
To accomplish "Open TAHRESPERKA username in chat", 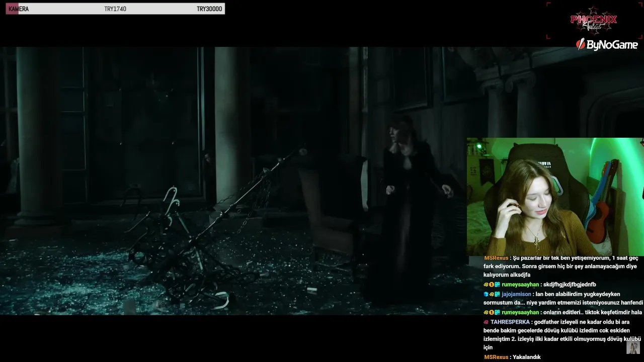I will click(x=510, y=322).
